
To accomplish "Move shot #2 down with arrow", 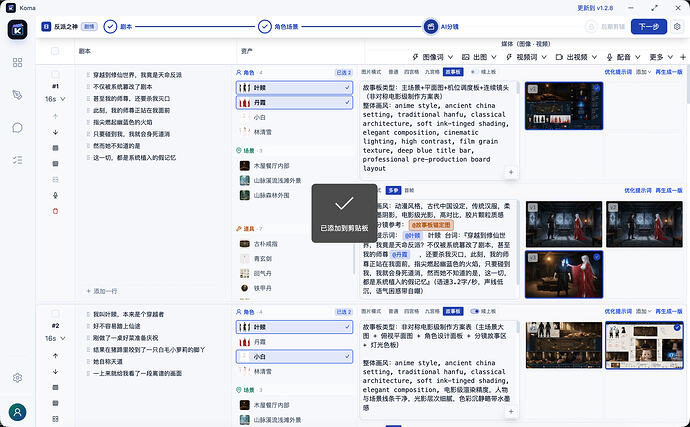I will point(55,372).
